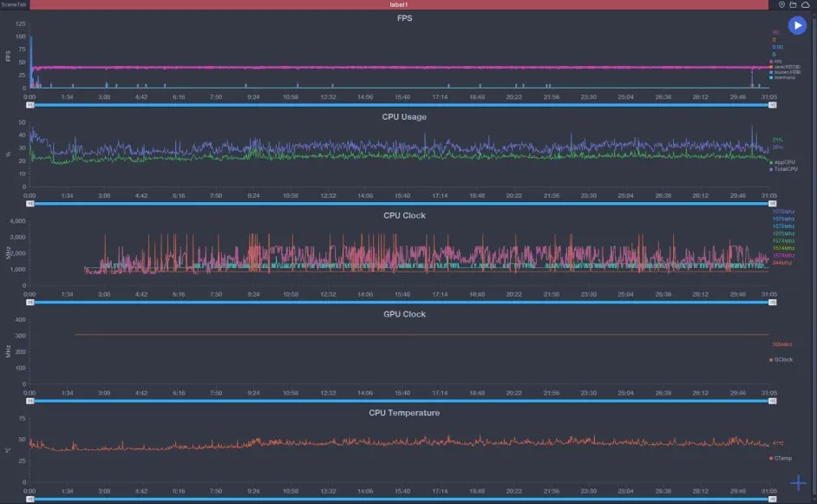Click the CPU Temperature chart title

[404, 412]
